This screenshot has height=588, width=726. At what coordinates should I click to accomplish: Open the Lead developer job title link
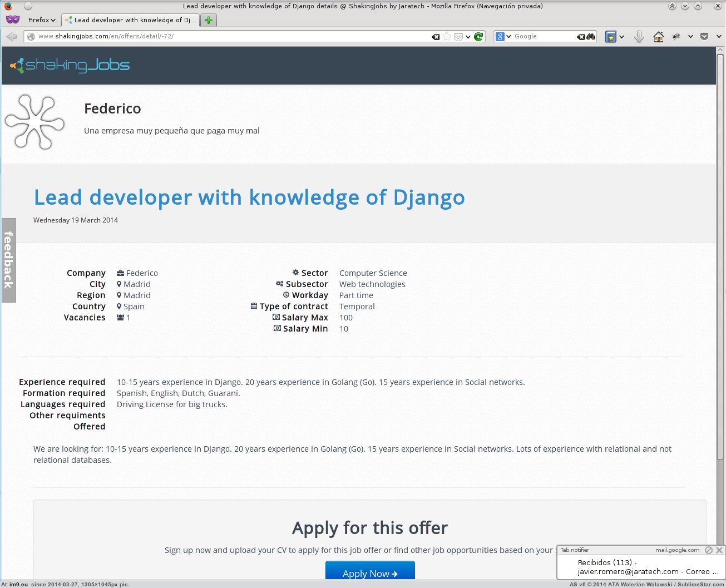coord(249,197)
